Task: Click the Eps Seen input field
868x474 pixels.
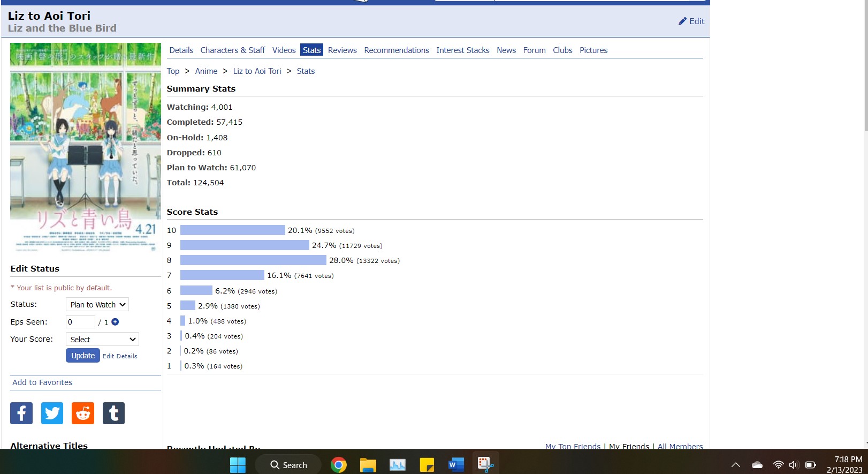Action: tap(80, 322)
